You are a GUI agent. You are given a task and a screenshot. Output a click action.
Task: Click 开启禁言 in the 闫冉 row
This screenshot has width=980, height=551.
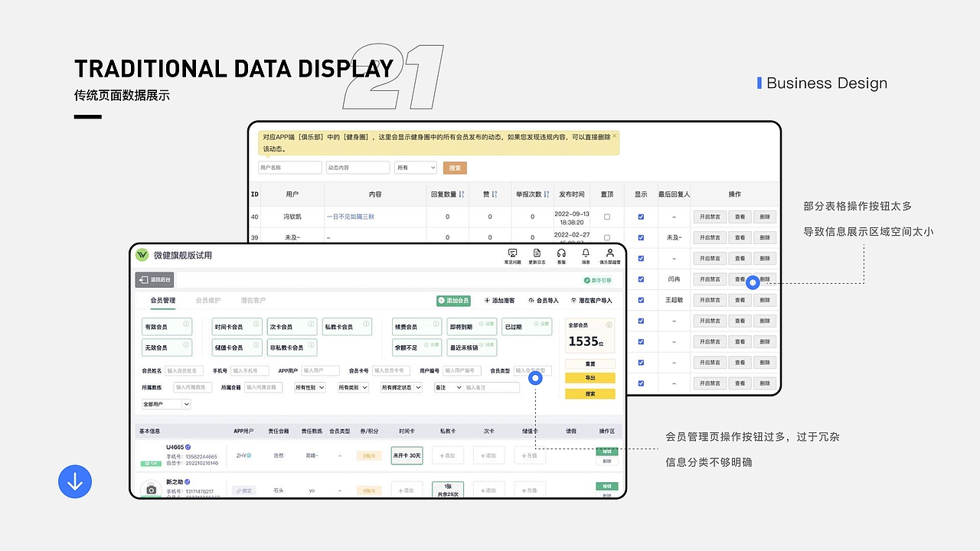click(x=710, y=279)
